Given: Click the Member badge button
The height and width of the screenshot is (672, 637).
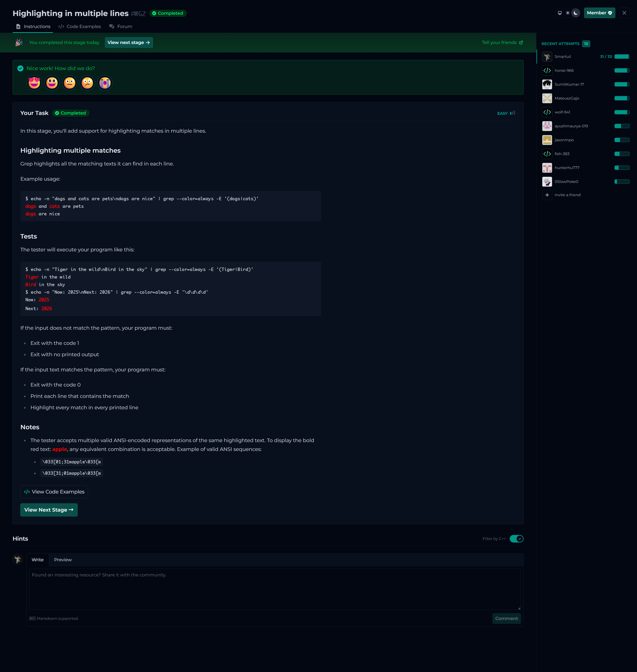Looking at the screenshot, I should pos(599,13).
